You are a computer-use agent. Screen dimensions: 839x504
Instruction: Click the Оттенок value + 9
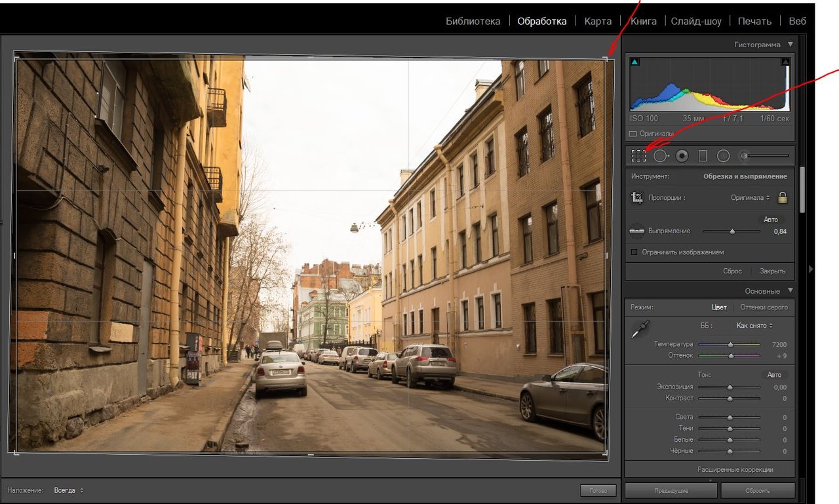point(780,355)
